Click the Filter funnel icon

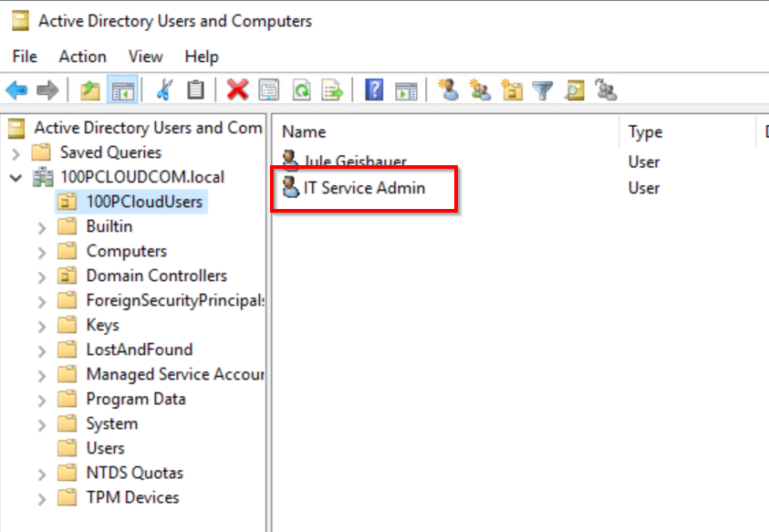pyautogui.click(x=543, y=89)
